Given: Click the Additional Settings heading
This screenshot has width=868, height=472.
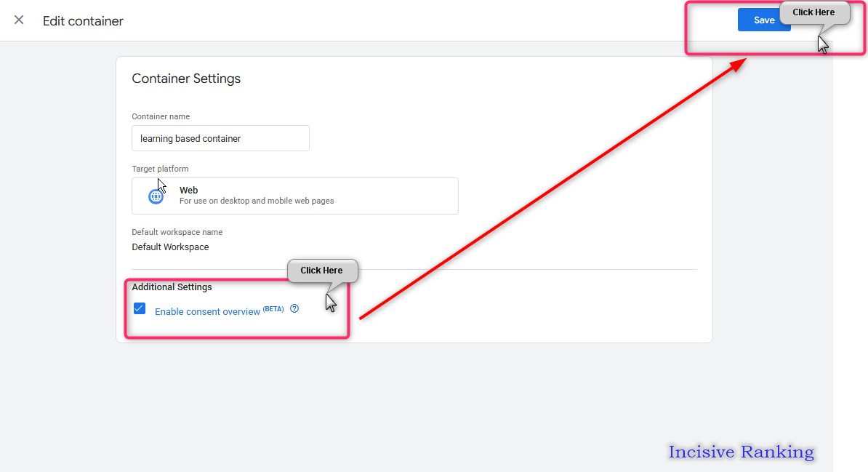Looking at the screenshot, I should [x=172, y=287].
